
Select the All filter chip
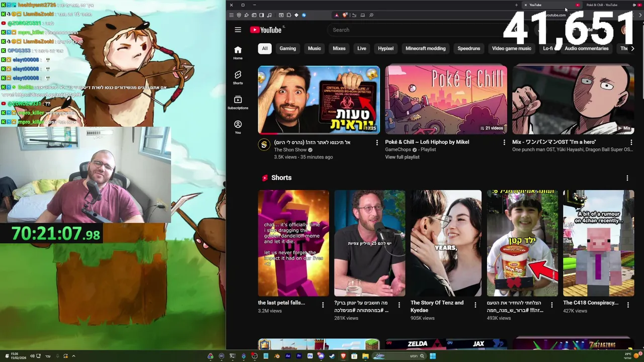265,48
